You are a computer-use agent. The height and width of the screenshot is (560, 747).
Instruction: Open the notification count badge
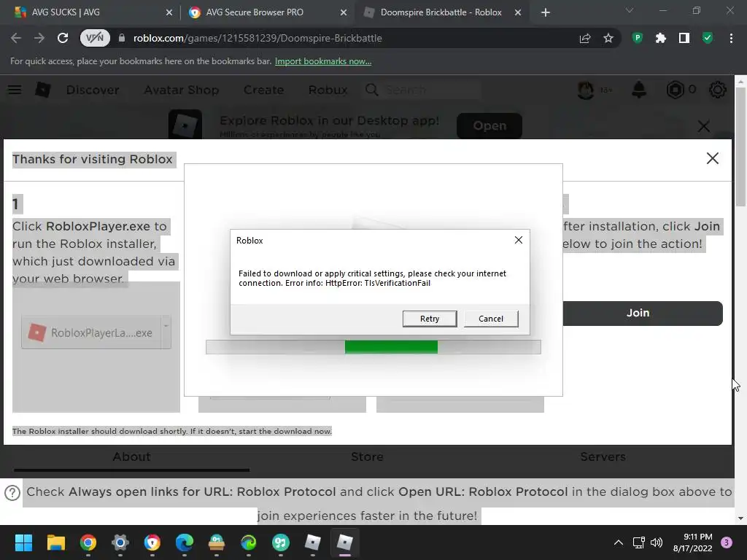(727, 542)
